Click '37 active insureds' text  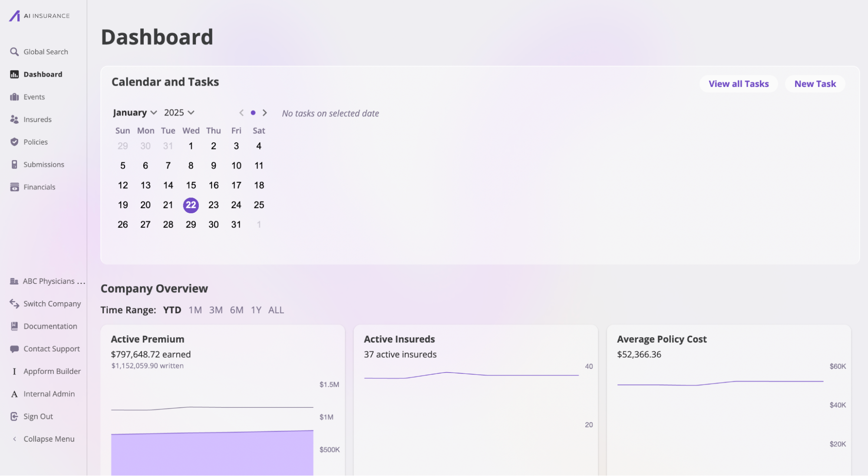pos(400,354)
